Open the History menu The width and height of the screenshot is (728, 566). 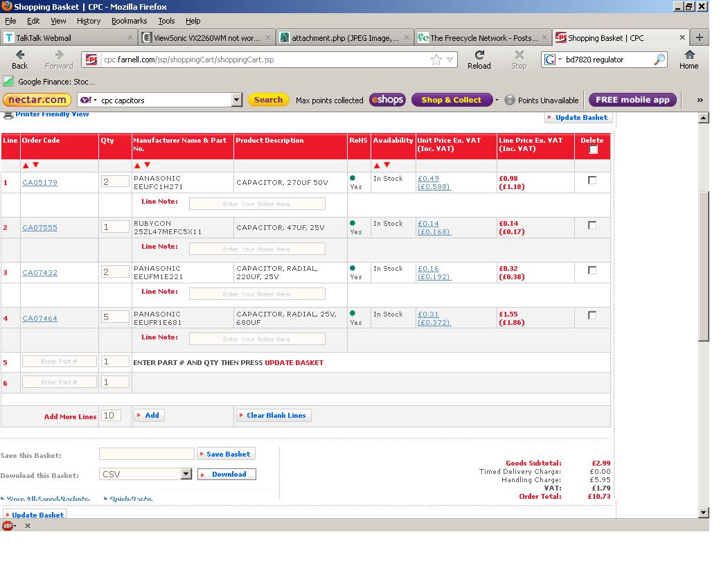pos(89,21)
